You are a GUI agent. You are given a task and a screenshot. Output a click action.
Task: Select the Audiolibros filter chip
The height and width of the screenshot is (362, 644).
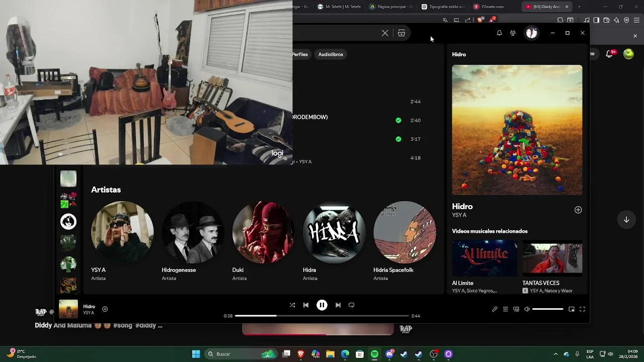[331, 54]
